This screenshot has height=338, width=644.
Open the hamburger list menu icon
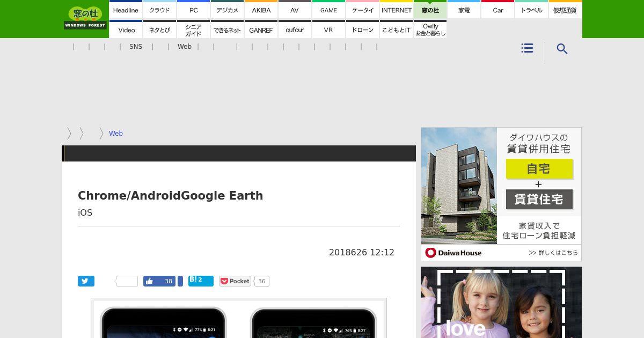click(x=527, y=48)
